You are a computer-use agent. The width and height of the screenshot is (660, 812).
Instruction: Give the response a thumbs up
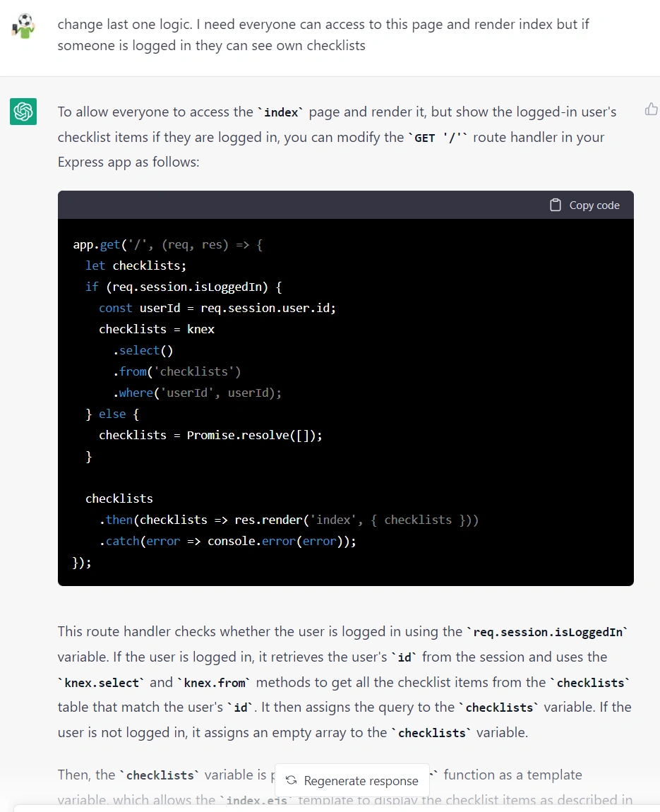tap(652, 109)
